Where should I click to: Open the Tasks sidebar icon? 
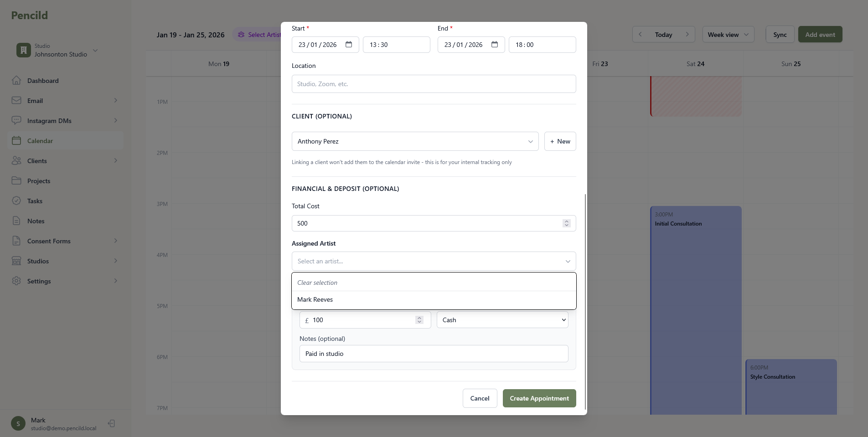tap(16, 201)
